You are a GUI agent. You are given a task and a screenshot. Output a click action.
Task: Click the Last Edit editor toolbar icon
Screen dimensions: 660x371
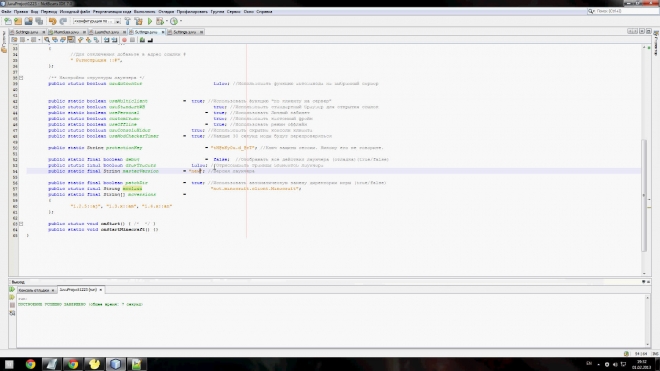pos(14,40)
